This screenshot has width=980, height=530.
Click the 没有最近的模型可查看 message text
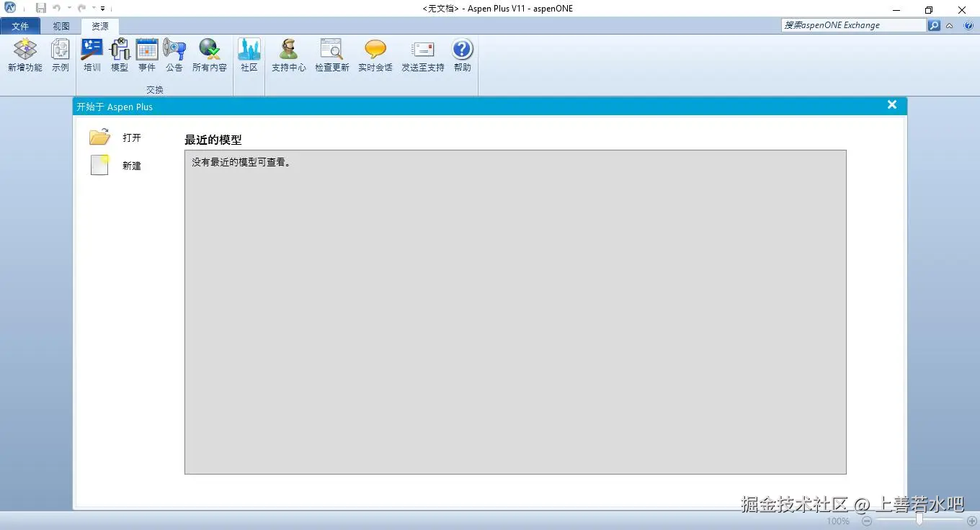click(241, 162)
